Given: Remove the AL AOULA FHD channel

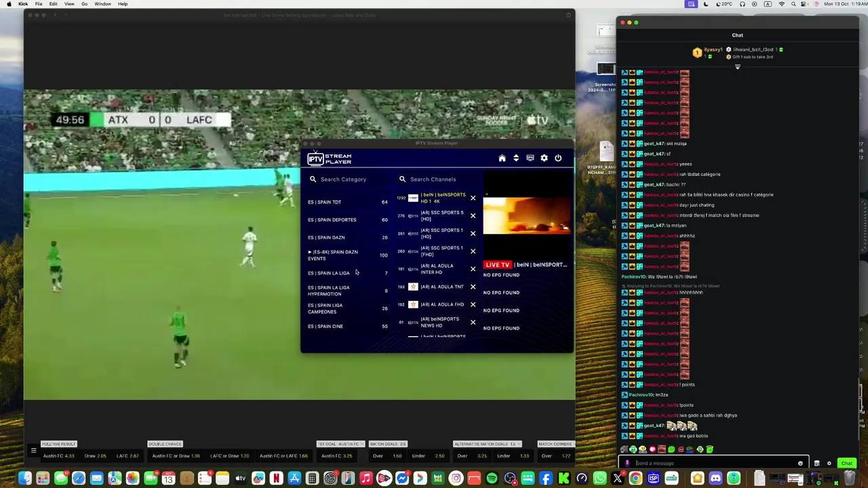Looking at the screenshot, I should (x=473, y=304).
